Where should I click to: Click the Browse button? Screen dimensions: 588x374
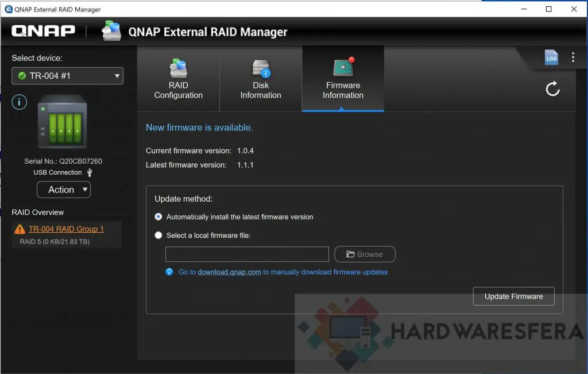[x=365, y=255]
